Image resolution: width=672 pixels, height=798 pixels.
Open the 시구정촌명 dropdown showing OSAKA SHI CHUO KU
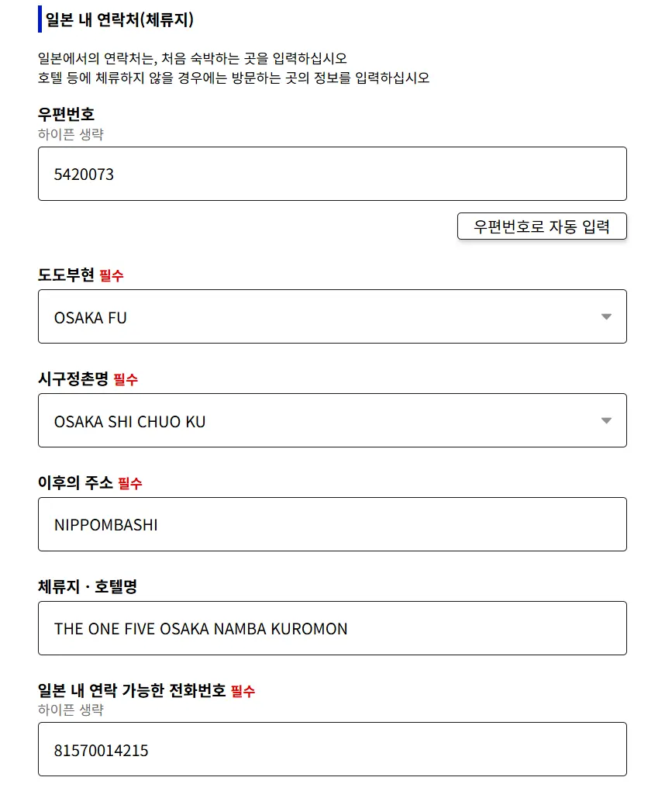pyautogui.click(x=333, y=420)
